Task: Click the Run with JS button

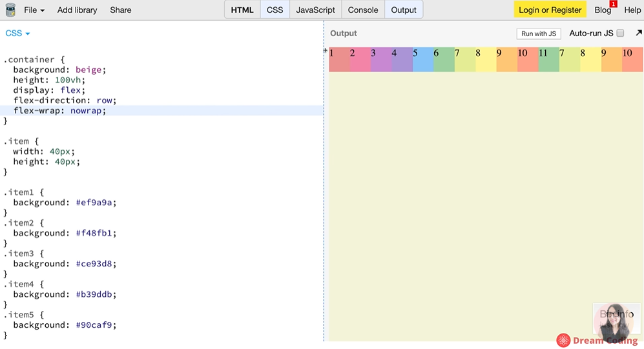Action: tap(539, 34)
